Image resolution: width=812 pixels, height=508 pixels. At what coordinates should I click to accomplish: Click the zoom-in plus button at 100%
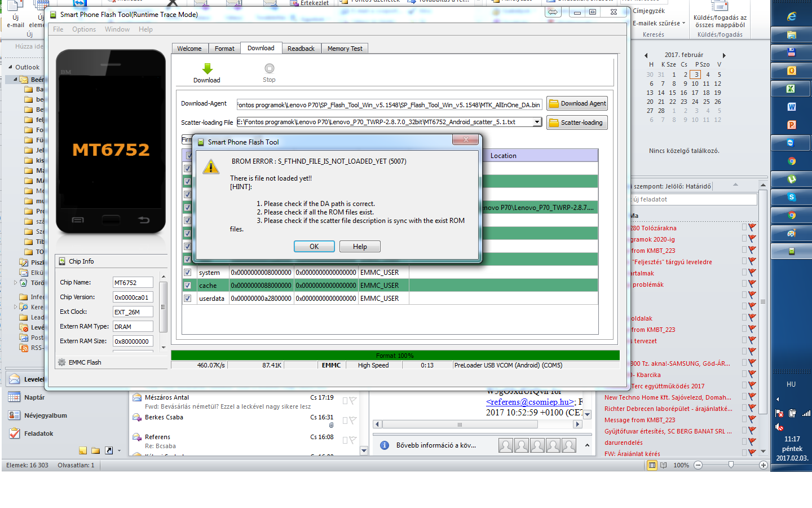pos(763,465)
